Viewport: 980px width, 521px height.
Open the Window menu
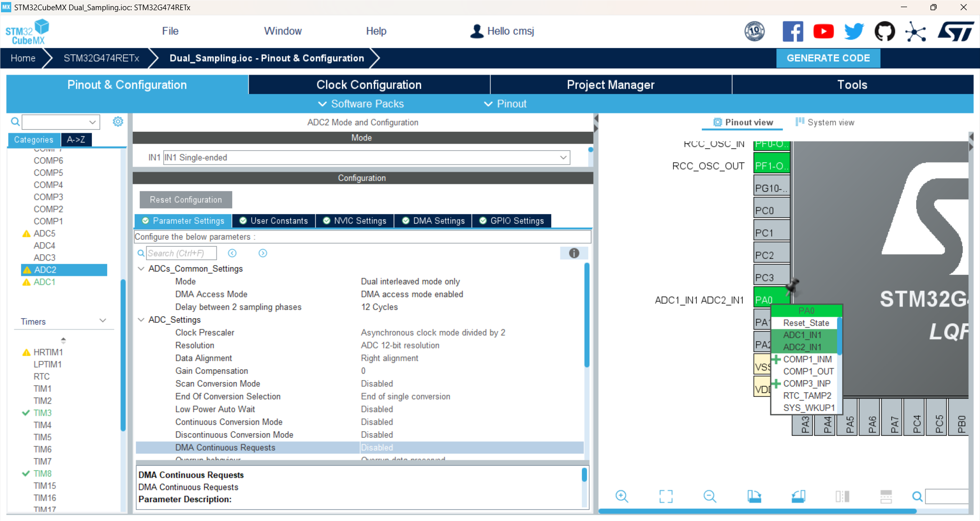[x=283, y=31]
